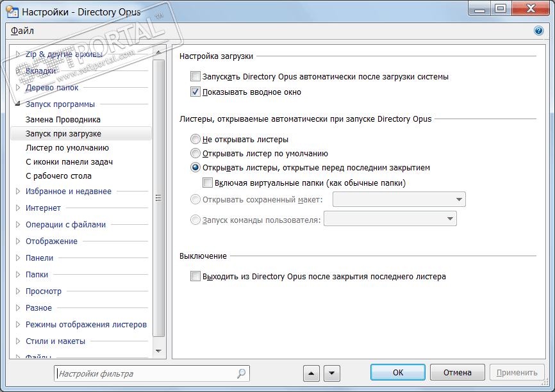Collapse Запуск программы category
This screenshot has width=555, height=392.
pyautogui.click(x=18, y=104)
